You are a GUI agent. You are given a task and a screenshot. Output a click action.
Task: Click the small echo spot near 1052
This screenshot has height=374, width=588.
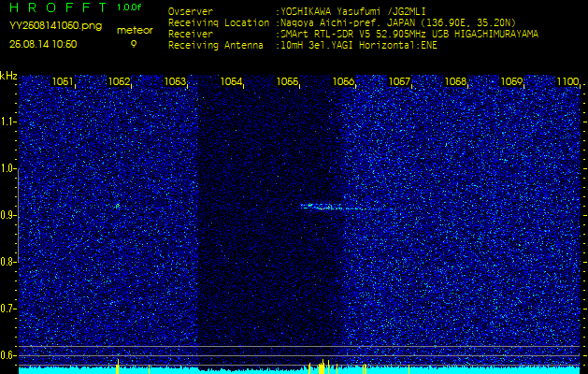118,206
